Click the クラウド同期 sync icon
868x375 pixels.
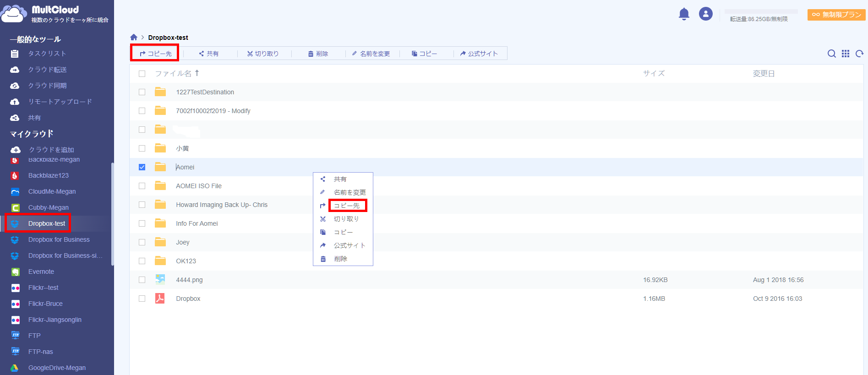click(15, 86)
